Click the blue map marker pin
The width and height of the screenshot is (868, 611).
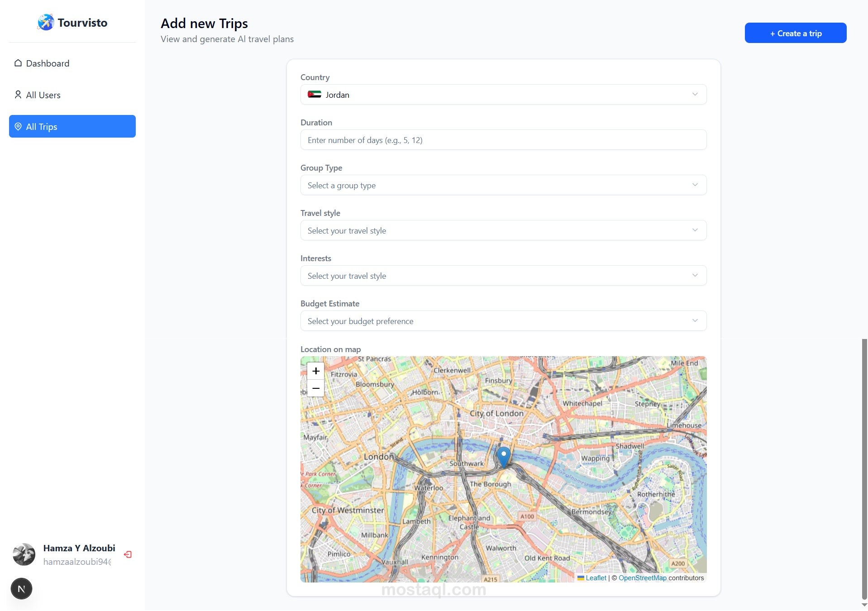pos(503,457)
